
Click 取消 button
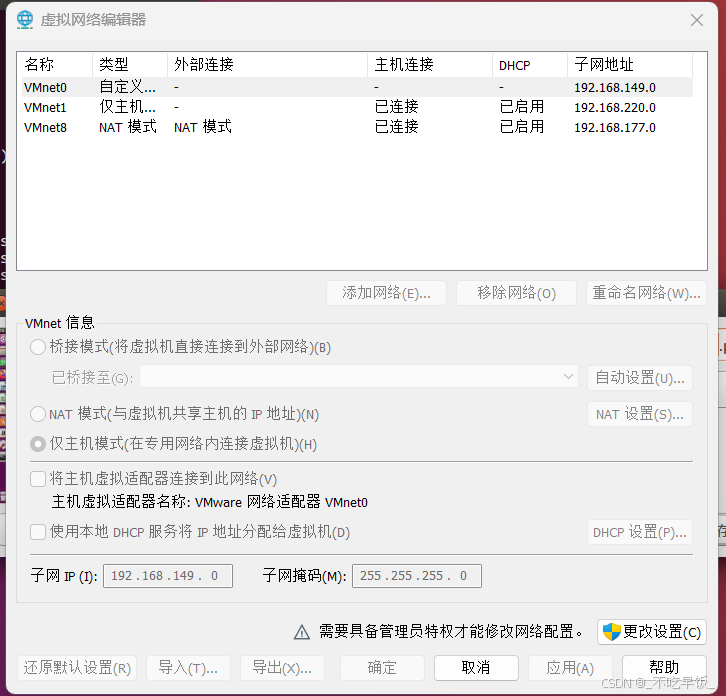click(476, 668)
